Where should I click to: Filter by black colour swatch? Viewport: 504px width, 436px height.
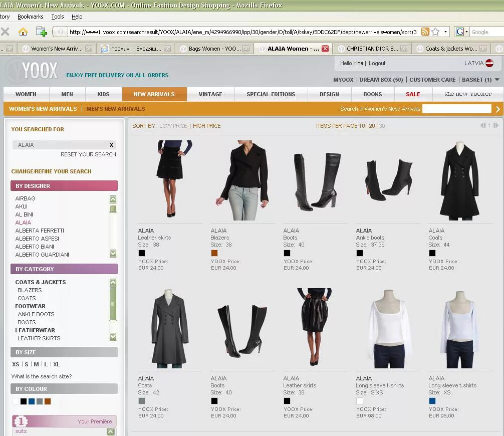coord(24,401)
